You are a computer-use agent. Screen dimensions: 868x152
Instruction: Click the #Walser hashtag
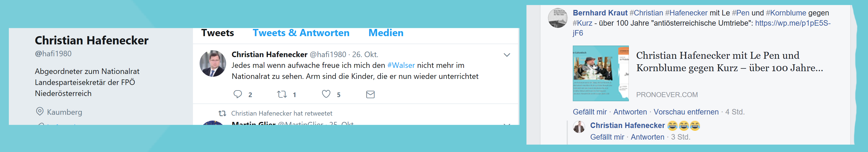point(401,65)
